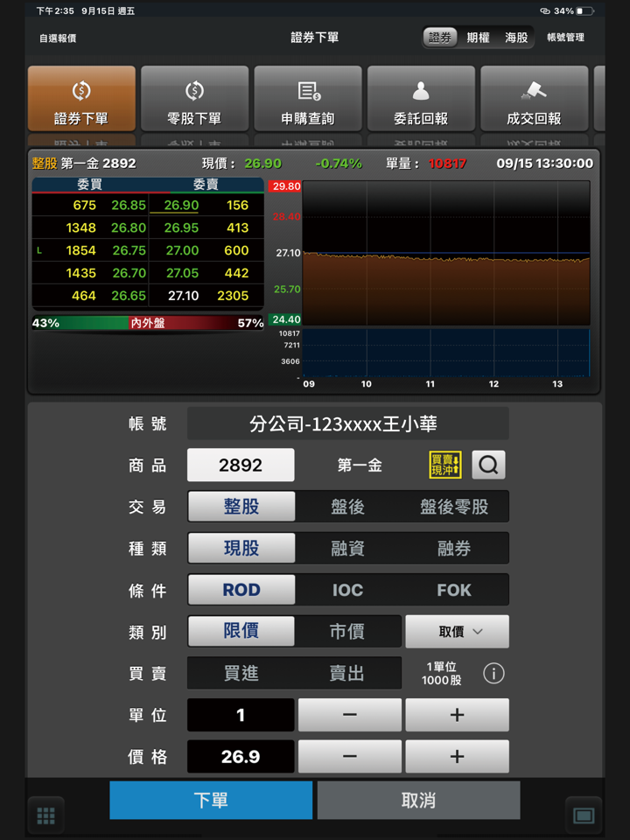
Task: Open 委託回報 order report icon
Action: click(x=421, y=91)
